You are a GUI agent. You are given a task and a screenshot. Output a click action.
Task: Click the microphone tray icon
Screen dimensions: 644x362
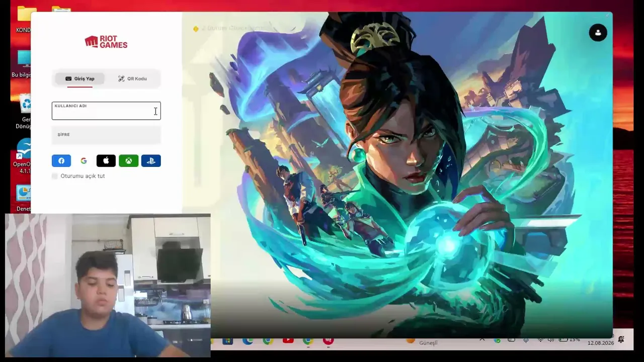click(x=526, y=340)
